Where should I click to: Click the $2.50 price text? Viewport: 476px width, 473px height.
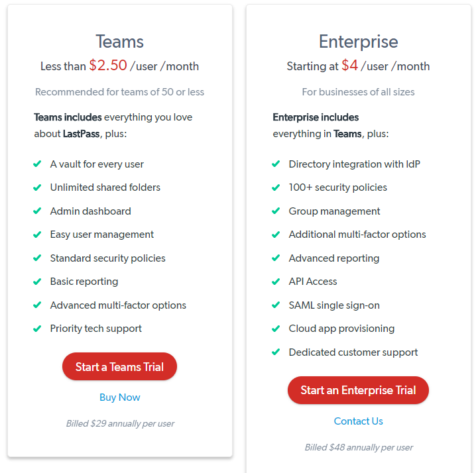coord(108,65)
